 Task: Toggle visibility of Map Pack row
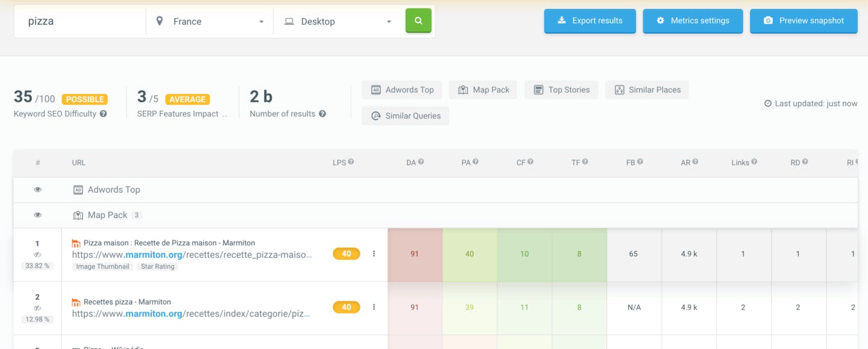37,215
